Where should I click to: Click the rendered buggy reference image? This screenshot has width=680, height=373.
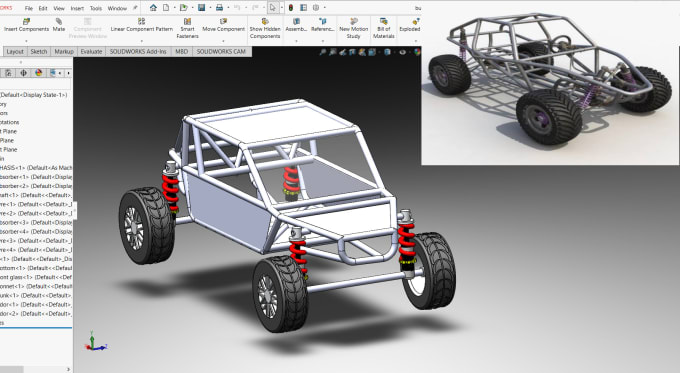[550, 83]
